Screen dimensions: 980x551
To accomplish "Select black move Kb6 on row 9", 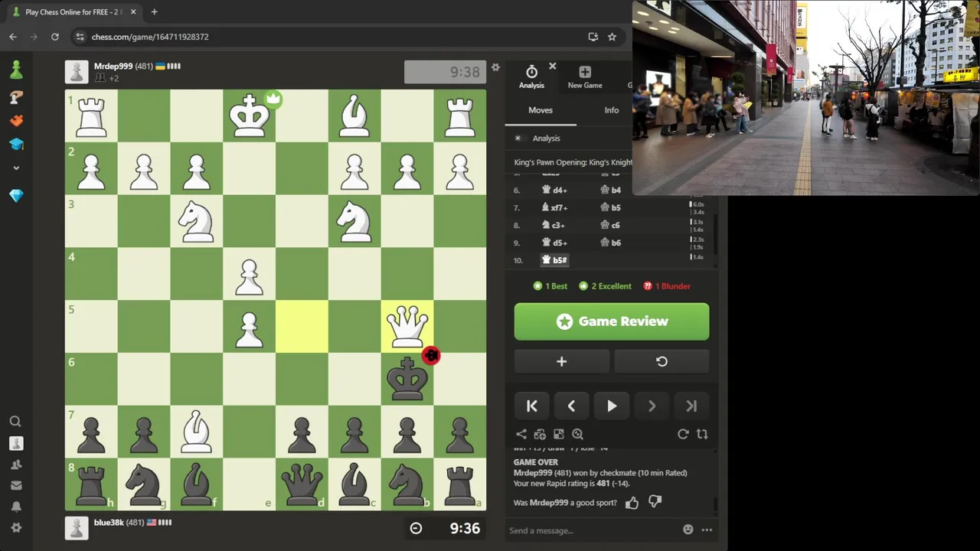I will pyautogui.click(x=611, y=243).
